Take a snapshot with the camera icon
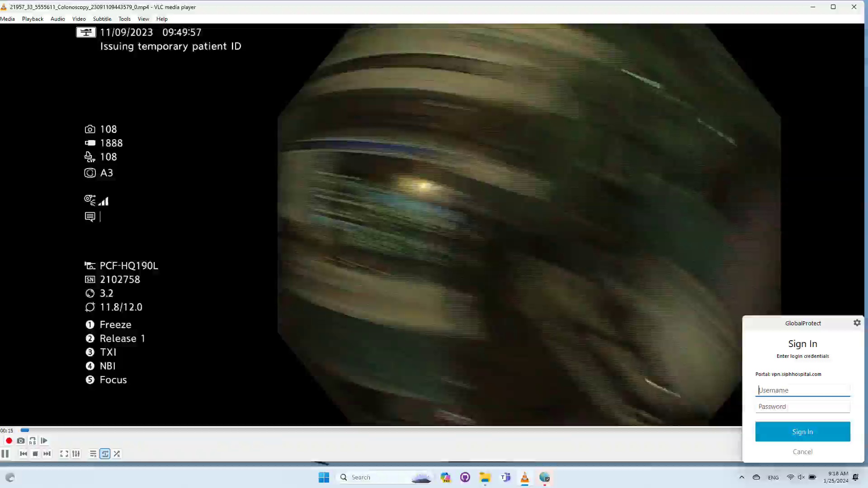 pyautogui.click(x=21, y=441)
